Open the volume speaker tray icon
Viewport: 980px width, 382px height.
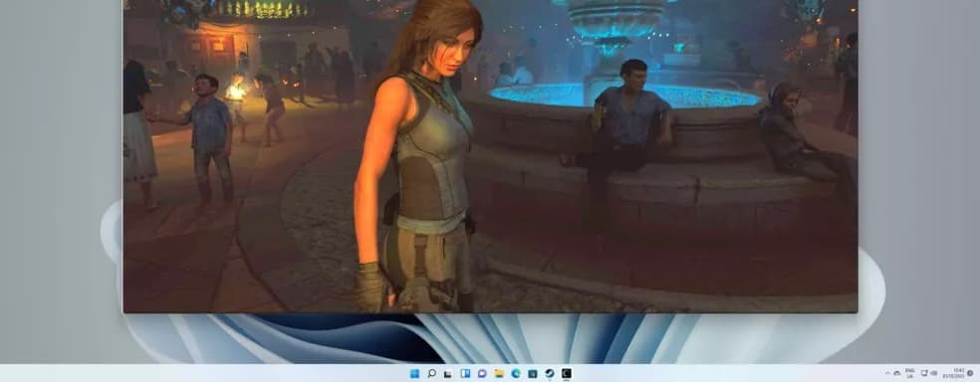[934, 373]
